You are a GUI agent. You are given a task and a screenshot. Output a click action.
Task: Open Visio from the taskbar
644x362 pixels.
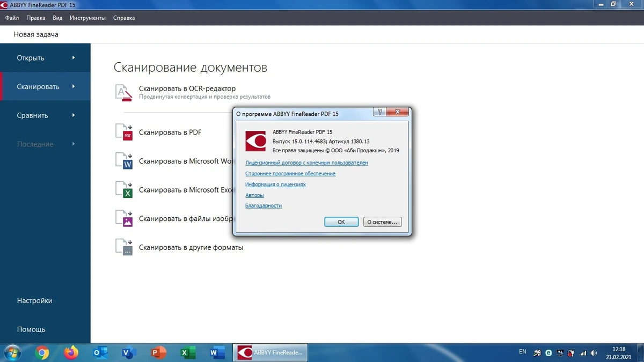129,352
